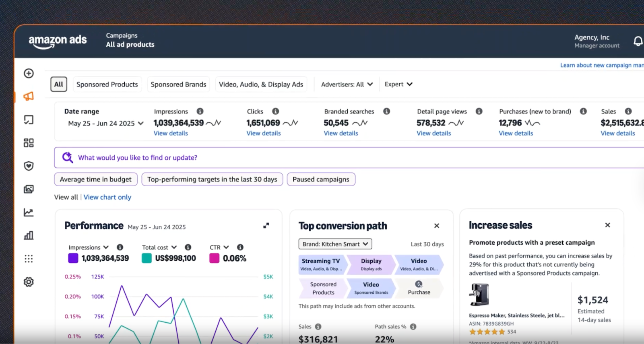Viewport: 644px width, 344px height.
Task: Open the Expert mode dropdown
Action: pyautogui.click(x=398, y=84)
